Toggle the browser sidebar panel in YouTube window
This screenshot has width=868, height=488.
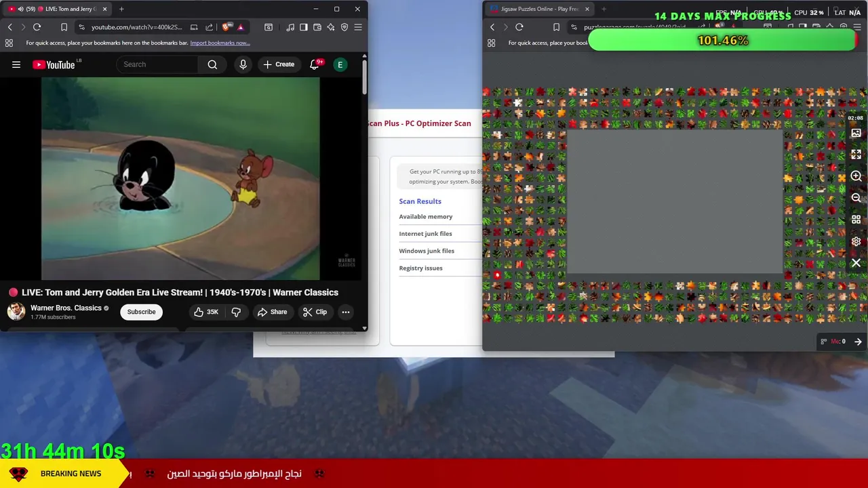303,27
